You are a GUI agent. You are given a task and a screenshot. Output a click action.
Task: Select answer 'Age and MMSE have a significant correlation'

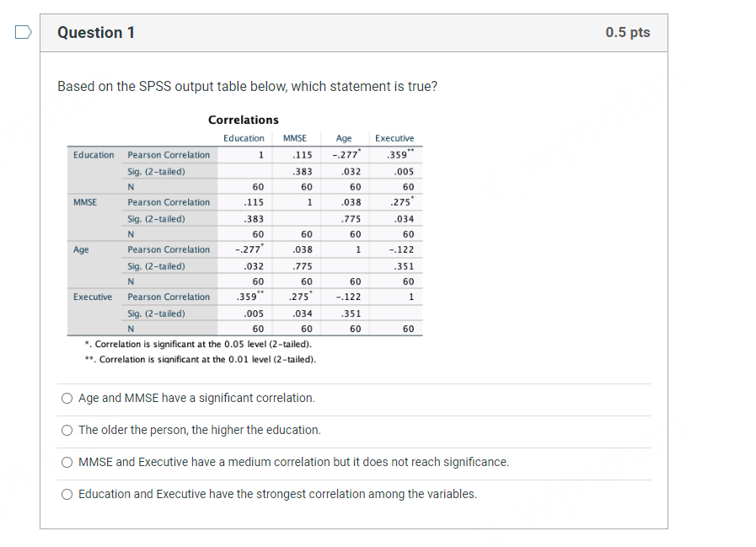tap(67, 398)
